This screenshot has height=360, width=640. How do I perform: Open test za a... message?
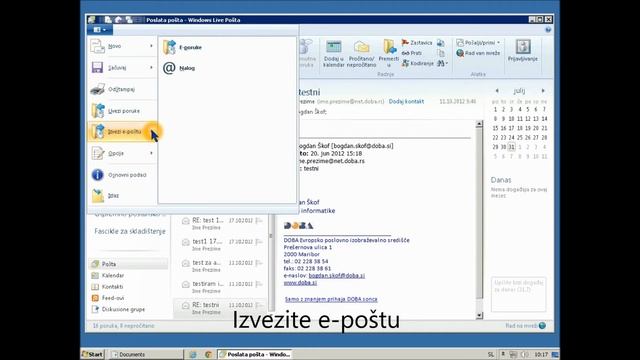point(220,266)
